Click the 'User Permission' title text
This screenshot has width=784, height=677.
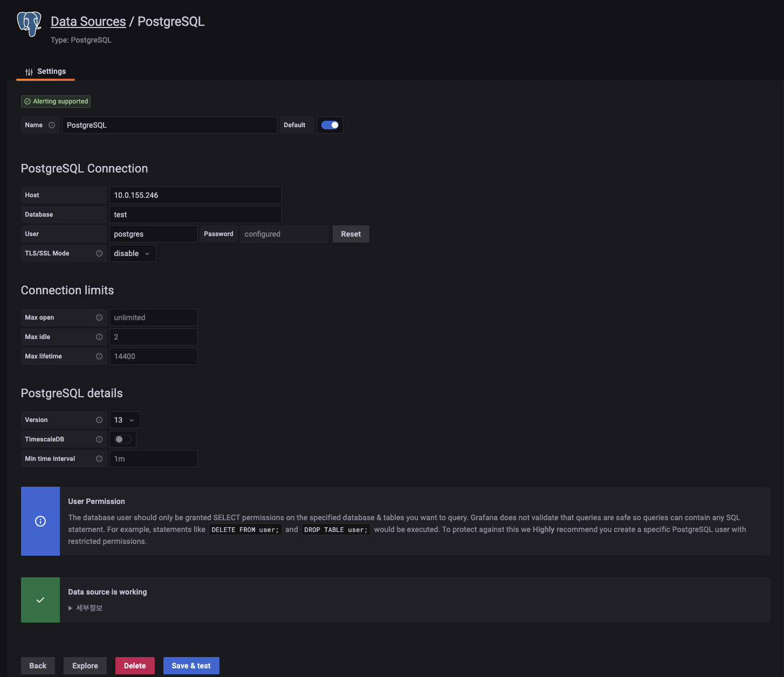[97, 501]
